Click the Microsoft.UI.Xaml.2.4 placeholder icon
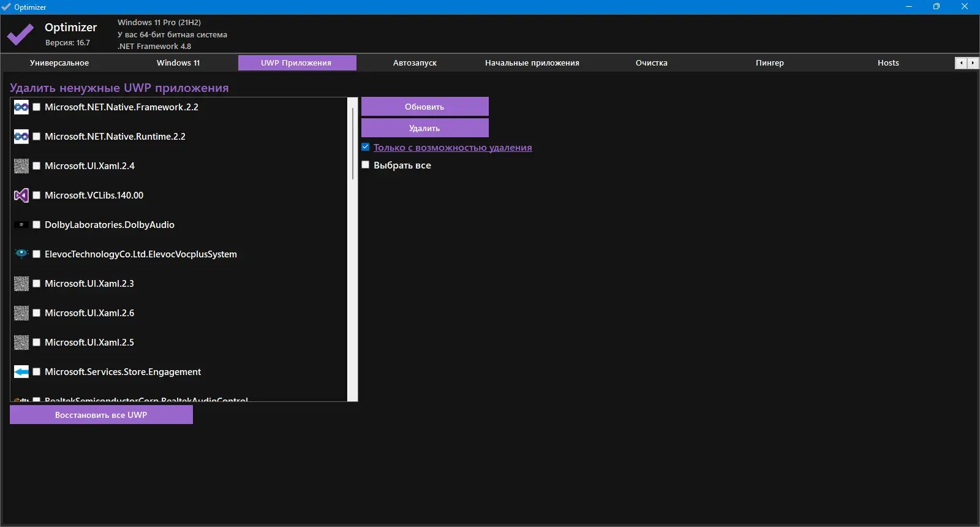The image size is (980, 527). (21, 166)
